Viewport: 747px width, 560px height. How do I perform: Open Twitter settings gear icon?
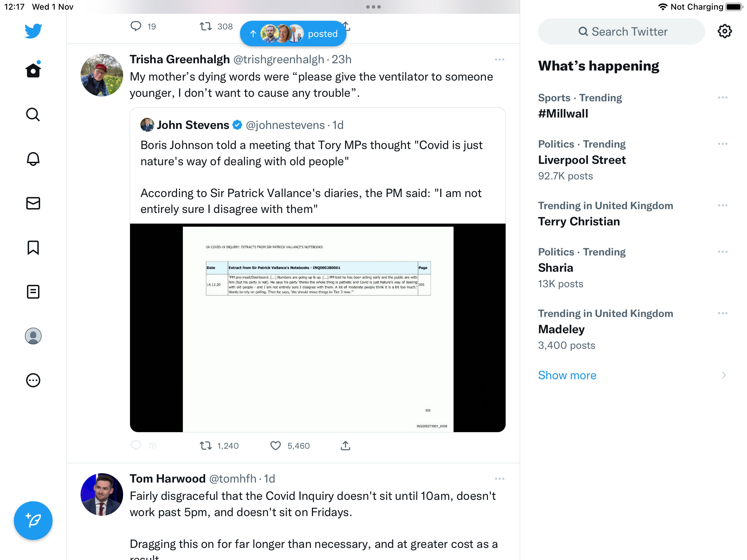[725, 31]
